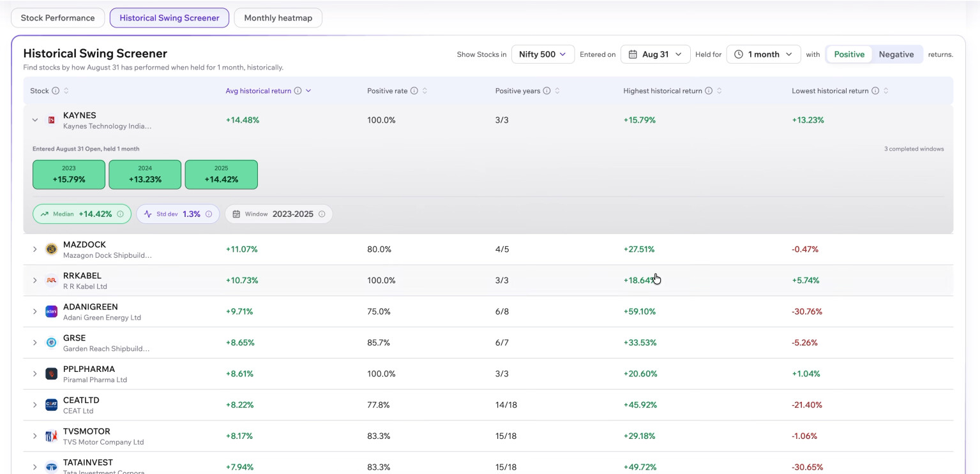The height and width of the screenshot is (474, 980).
Task: Click info icon beside Positive rate
Action: coord(414,91)
